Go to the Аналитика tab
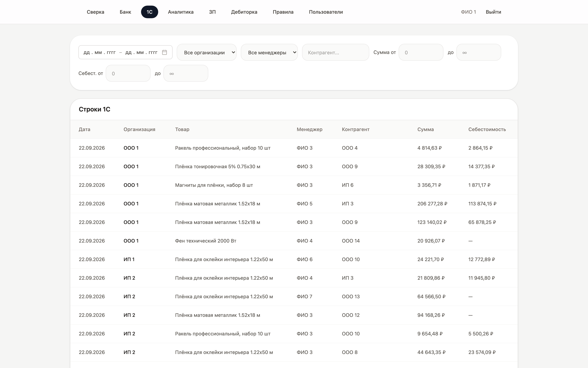The height and width of the screenshot is (368, 588). click(x=181, y=12)
